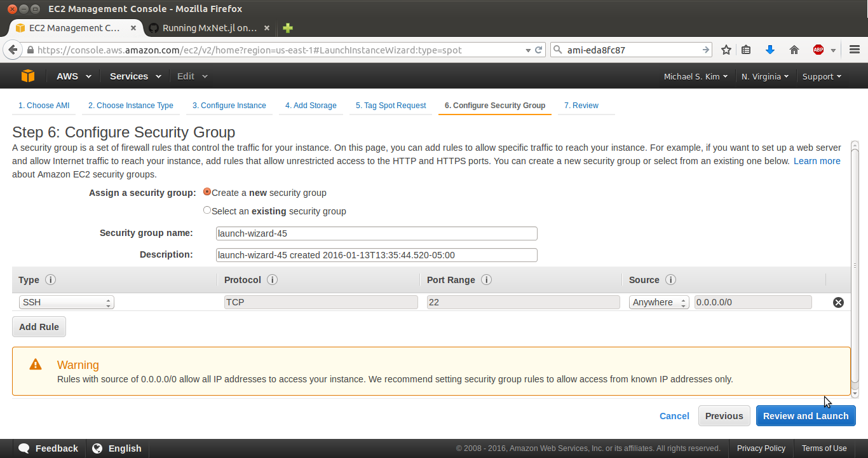Click the Adblock Plus icon
The image size is (868, 458).
(818, 50)
